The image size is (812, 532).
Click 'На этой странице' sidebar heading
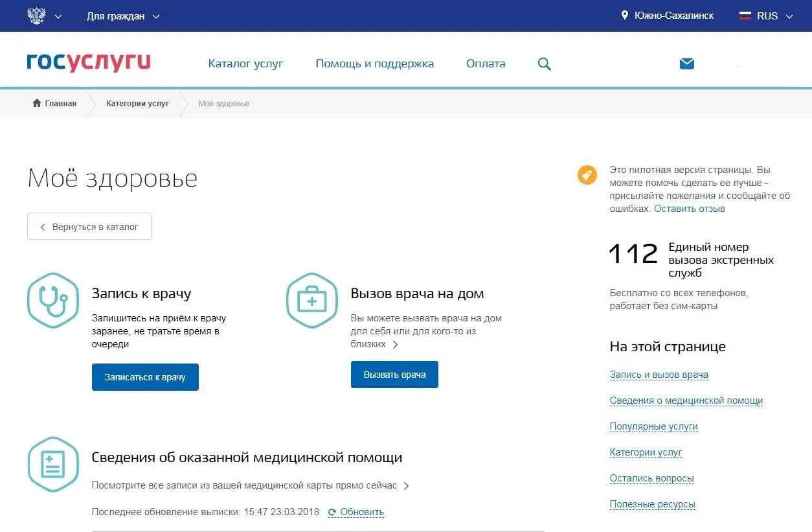coord(668,347)
